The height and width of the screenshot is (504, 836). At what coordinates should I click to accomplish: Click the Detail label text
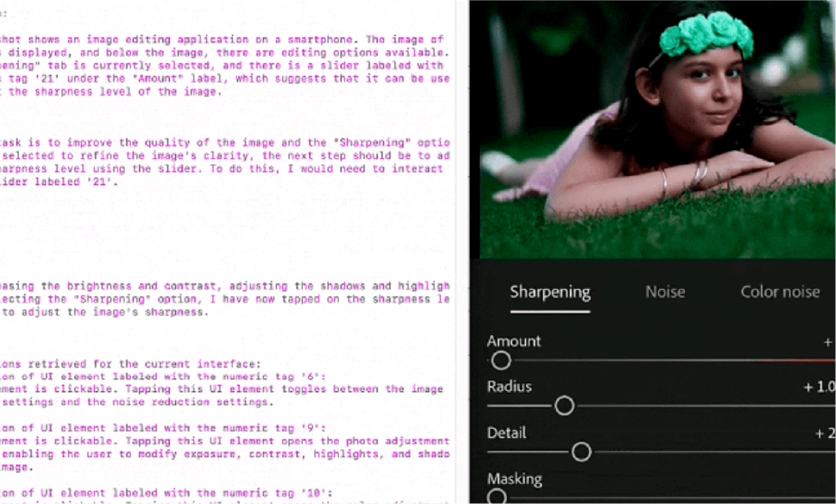506,433
